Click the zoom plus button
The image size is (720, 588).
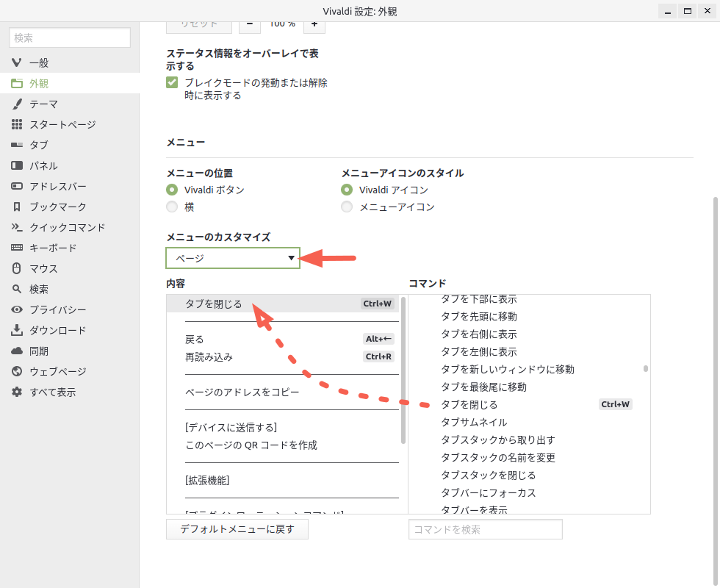coord(314,25)
